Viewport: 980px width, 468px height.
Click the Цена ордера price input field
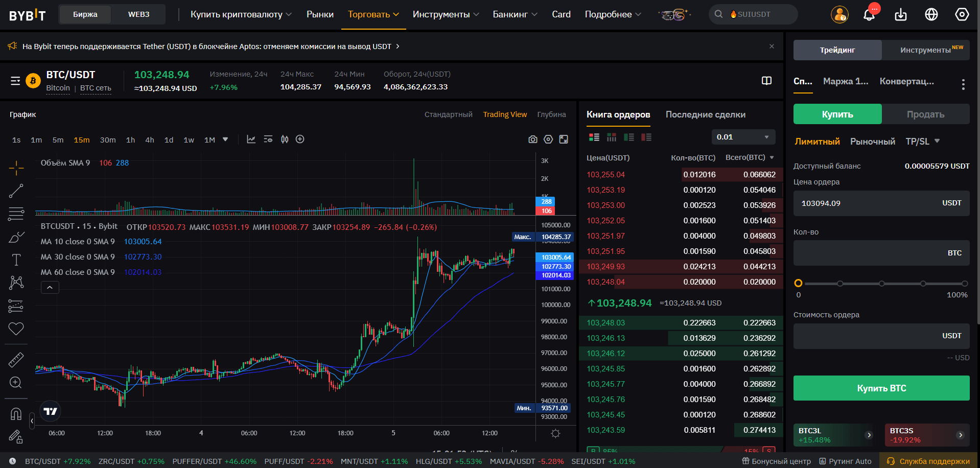(881, 203)
